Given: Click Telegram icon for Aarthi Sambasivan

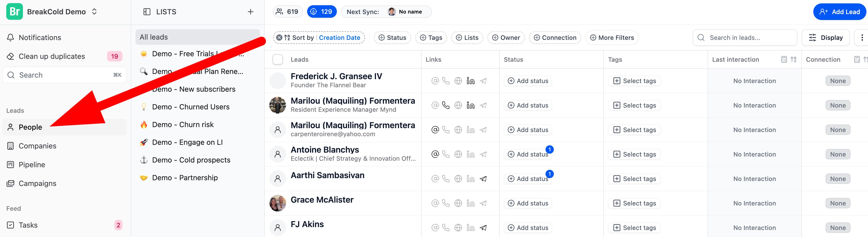Looking at the screenshot, I should (483, 179).
